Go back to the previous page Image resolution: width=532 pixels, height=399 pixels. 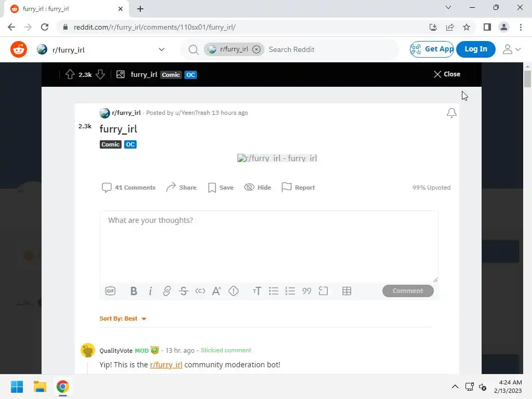(11, 27)
